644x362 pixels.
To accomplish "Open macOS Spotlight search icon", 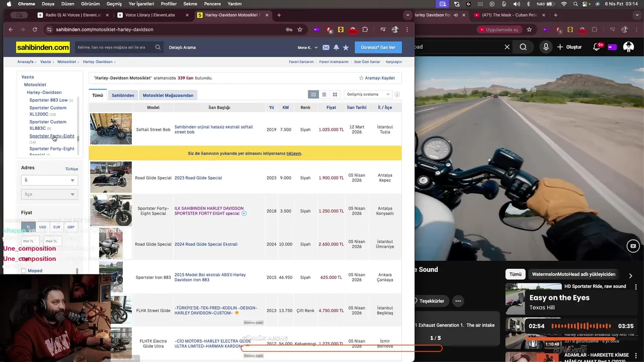I will [575, 4].
